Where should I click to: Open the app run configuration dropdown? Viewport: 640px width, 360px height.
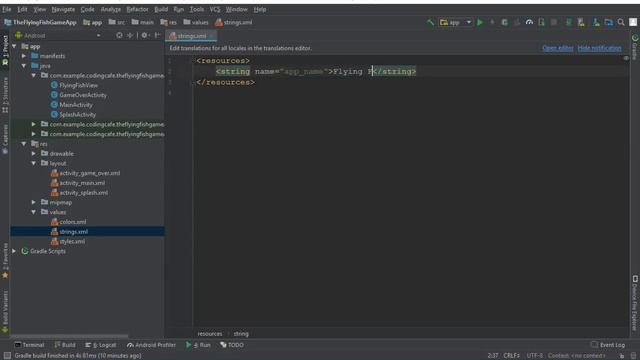456,22
